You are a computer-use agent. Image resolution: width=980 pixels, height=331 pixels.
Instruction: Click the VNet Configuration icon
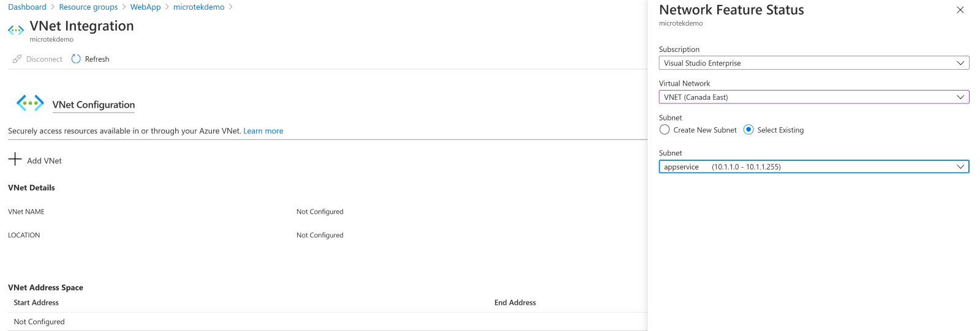[30, 103]
